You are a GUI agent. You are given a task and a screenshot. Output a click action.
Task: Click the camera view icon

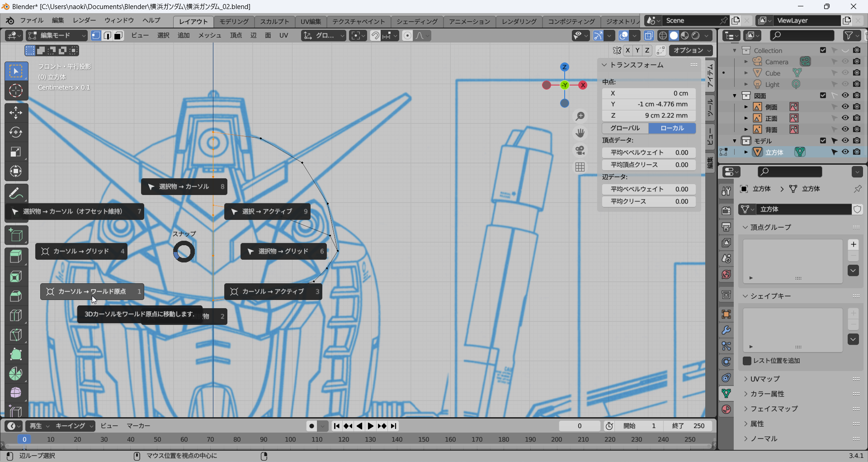coord(580,150)
